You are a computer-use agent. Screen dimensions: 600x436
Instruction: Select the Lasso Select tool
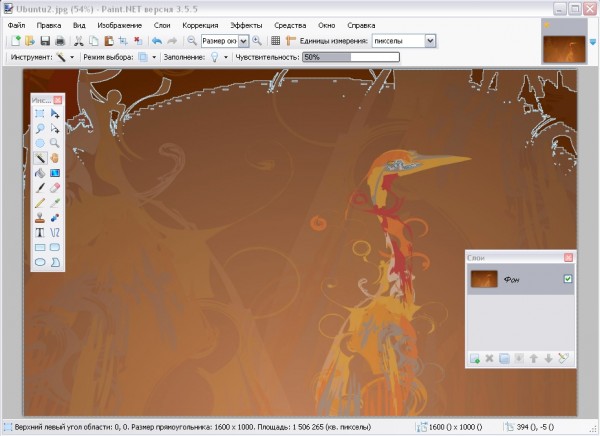pos(40,128)
